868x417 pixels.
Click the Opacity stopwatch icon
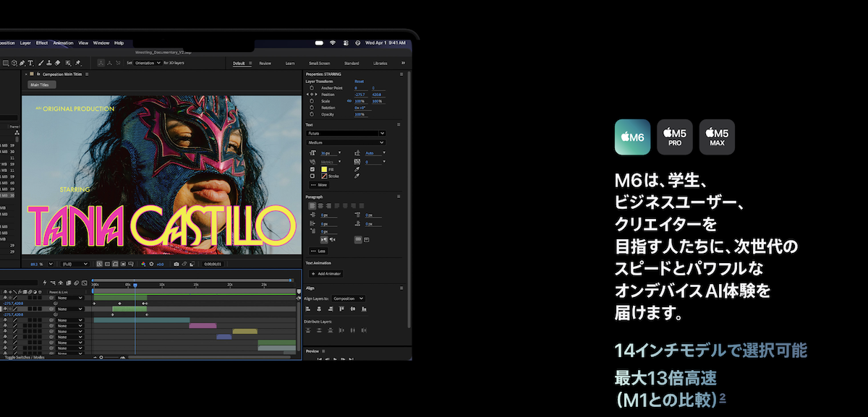point(312,114)
